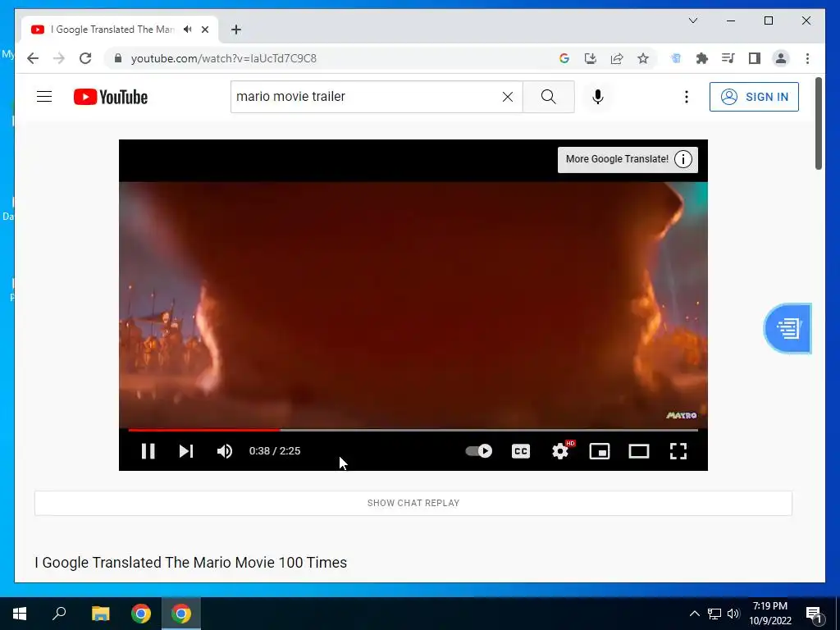Go back in browser history

[x=33, y=58]
